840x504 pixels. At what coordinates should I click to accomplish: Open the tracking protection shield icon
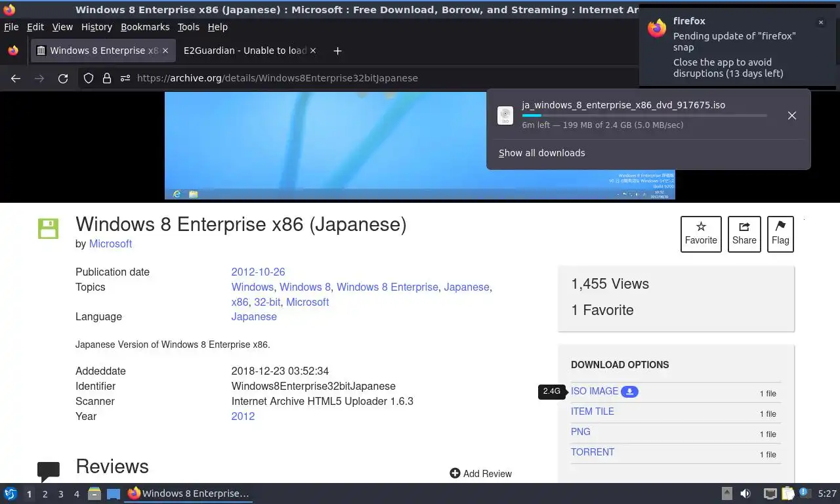click(89, 78)
